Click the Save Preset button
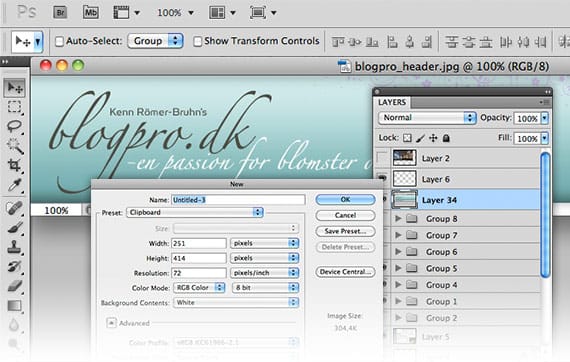Image resolution: width=570 pixels, height=362 pixels. click(x=345, y=231)
